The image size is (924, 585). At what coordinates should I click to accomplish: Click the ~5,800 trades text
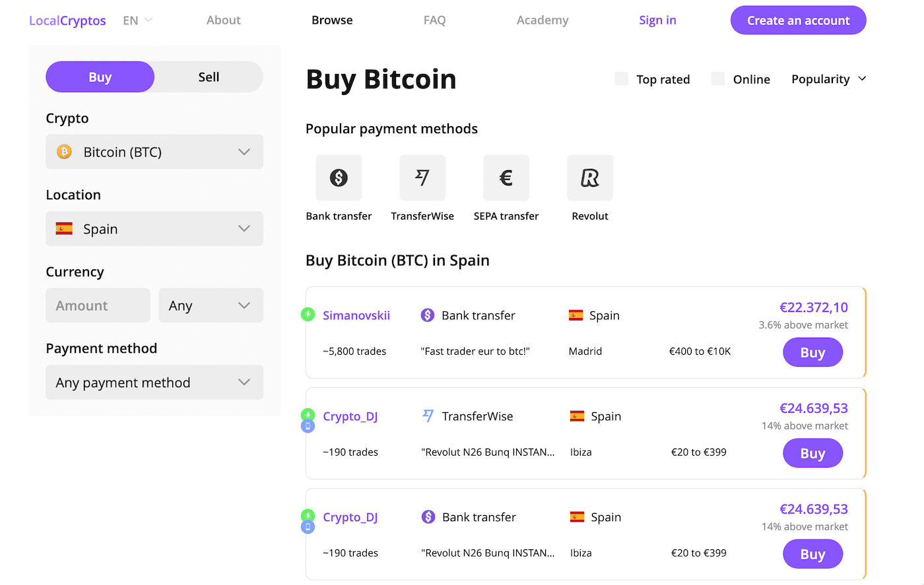pos(354,352)
